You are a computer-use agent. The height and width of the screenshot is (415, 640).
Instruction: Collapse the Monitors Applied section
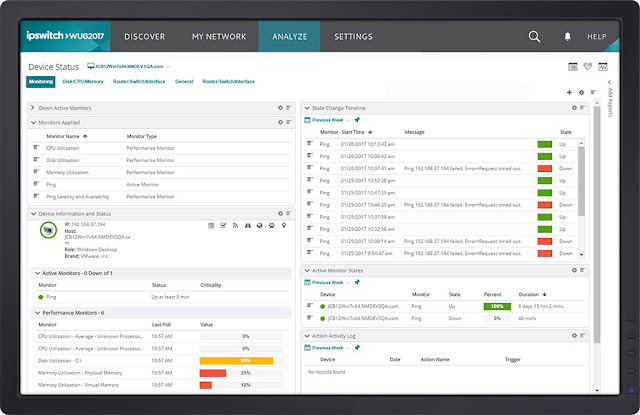click(x=33, y=122)
